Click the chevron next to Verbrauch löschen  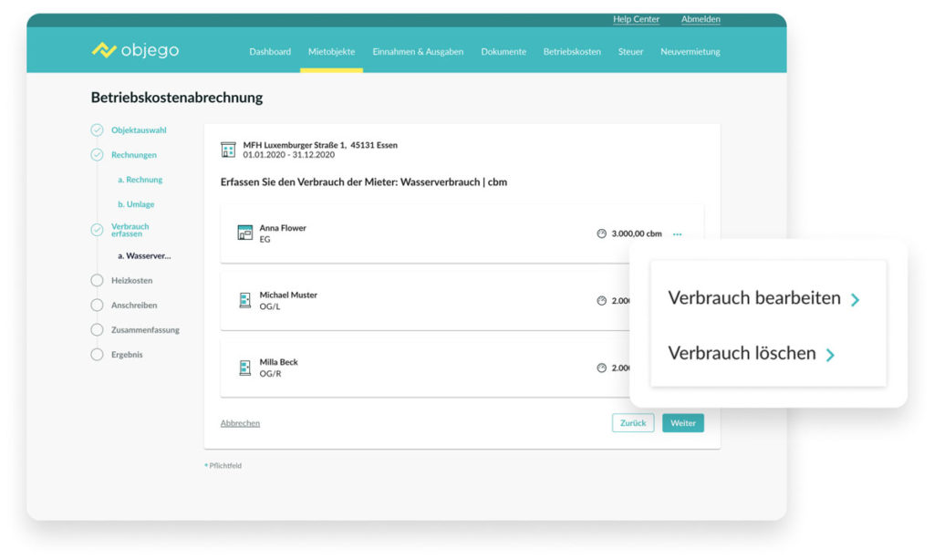830,355
